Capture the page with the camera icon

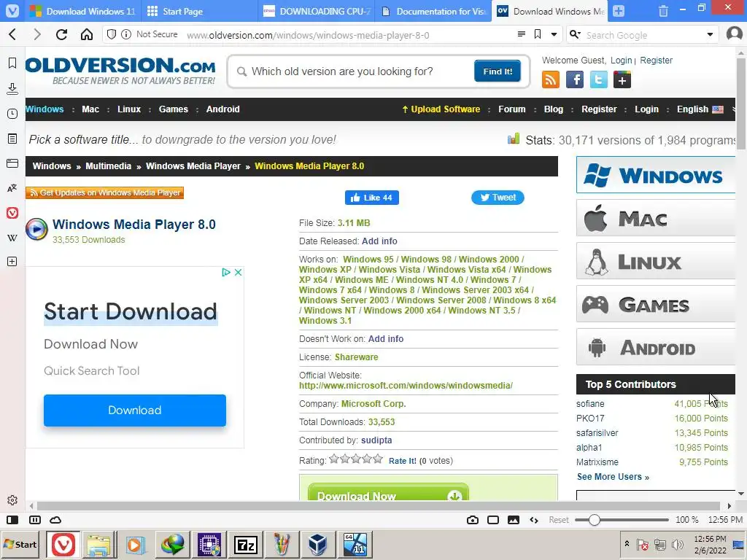pyautogui.click(x=473, y=520)
